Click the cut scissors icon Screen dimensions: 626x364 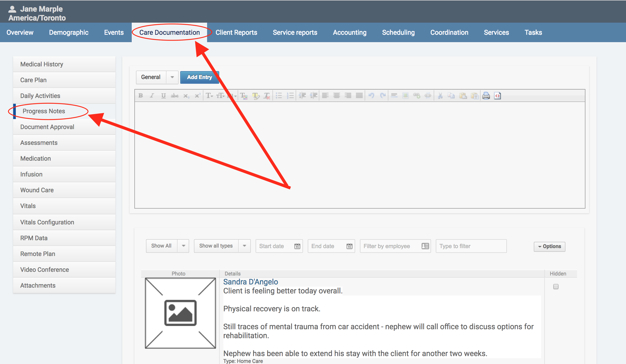[x=440, y=96]
